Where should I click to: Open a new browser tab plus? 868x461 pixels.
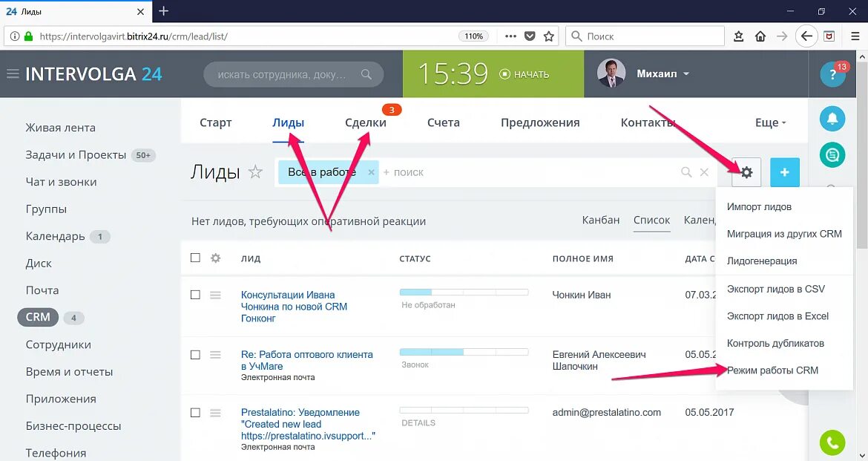163,11
